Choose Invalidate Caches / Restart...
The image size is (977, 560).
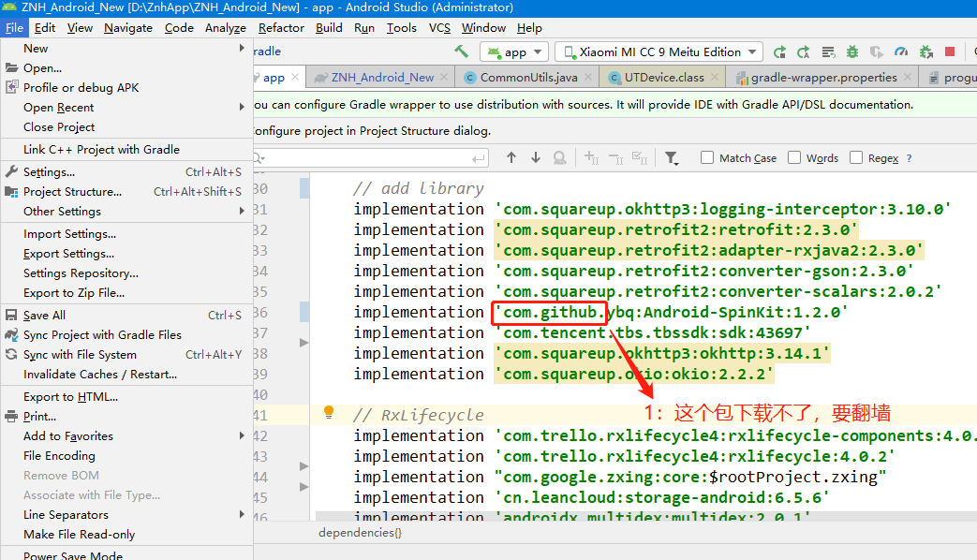point(127,375)
